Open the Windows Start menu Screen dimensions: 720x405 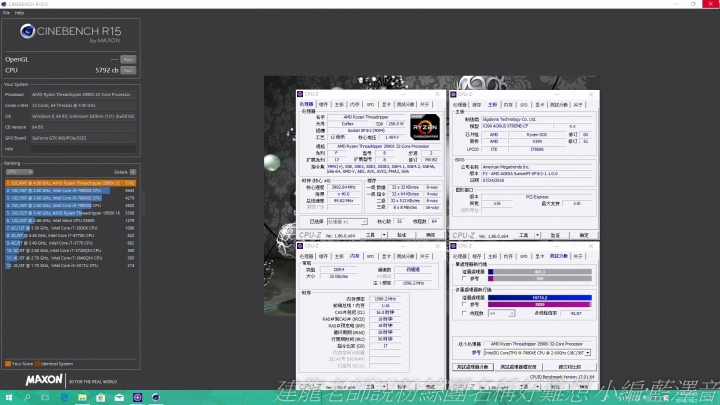[8, 398]
